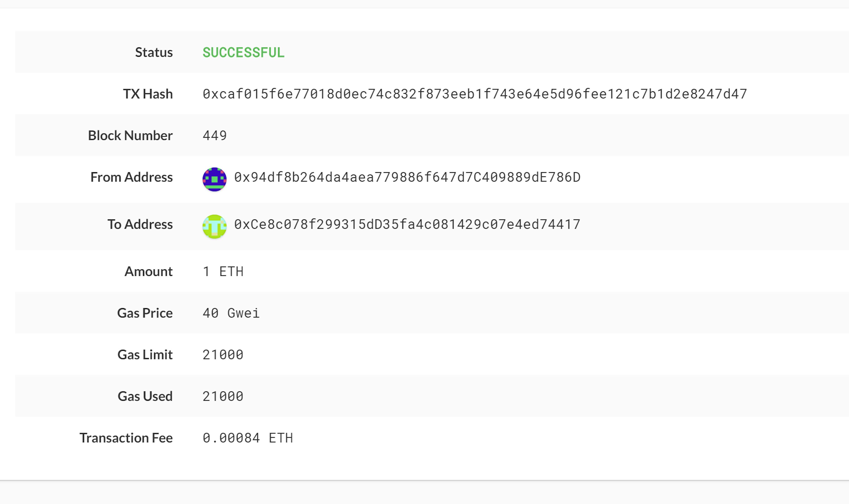Open From Address 0x94df8b264da4aea779886f647d7C409889dE786D

click(407, 177)
